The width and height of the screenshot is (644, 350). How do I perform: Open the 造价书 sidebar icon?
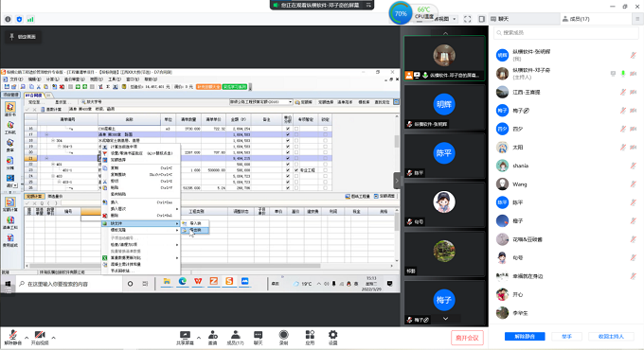[x=10, y=109]
